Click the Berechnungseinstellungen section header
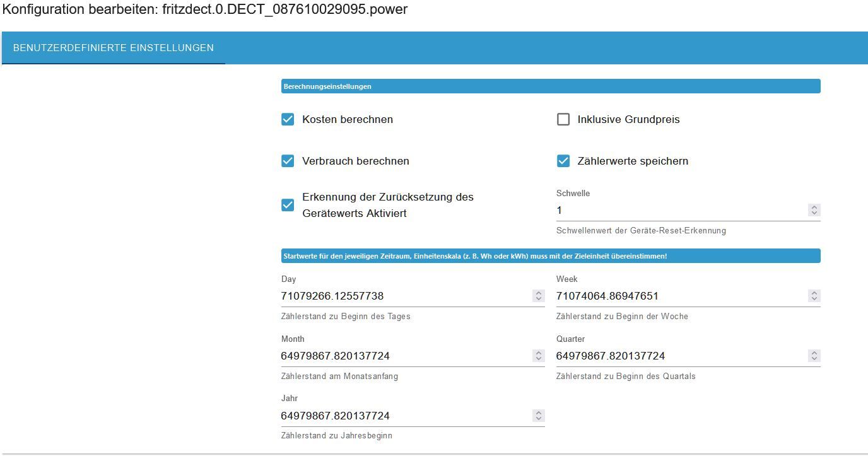 (x=550, y=86)
